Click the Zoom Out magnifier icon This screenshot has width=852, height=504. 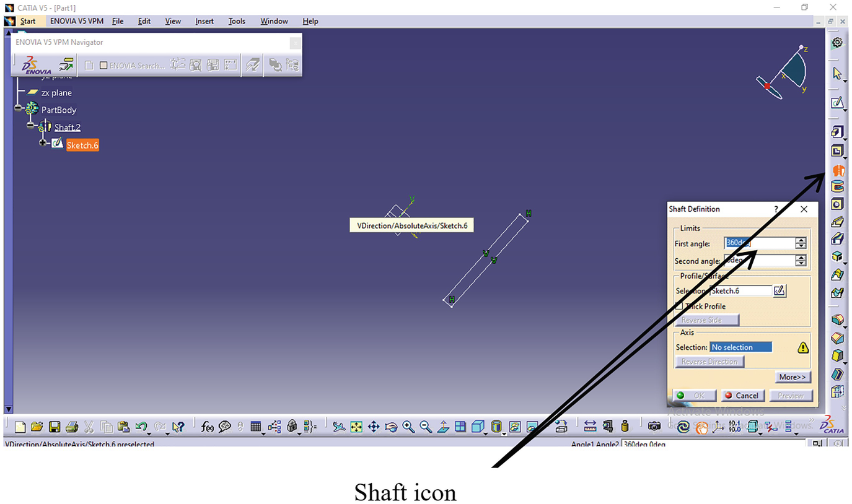pyautogui.click(x=426, y=427)
